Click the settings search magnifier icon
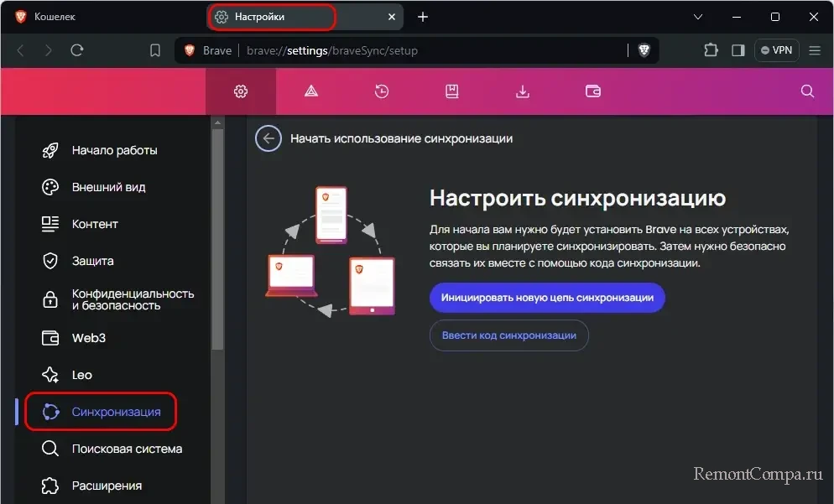834x504 pixels. click(x=807, y=91)
